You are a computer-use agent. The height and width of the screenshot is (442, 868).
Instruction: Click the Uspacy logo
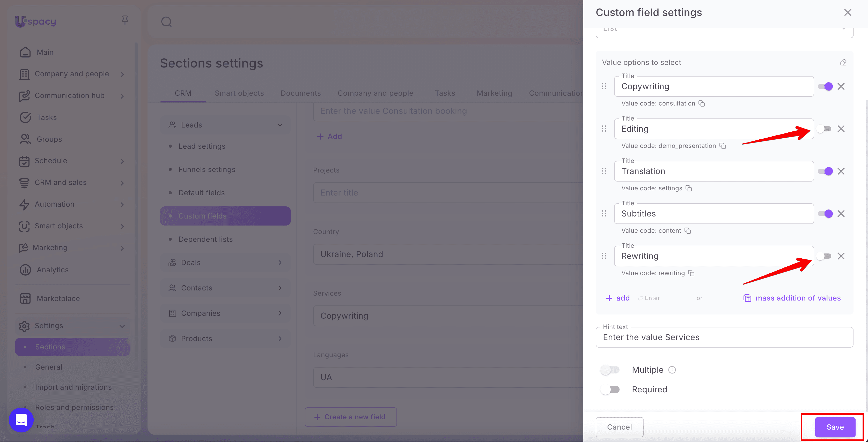point(35,21)
